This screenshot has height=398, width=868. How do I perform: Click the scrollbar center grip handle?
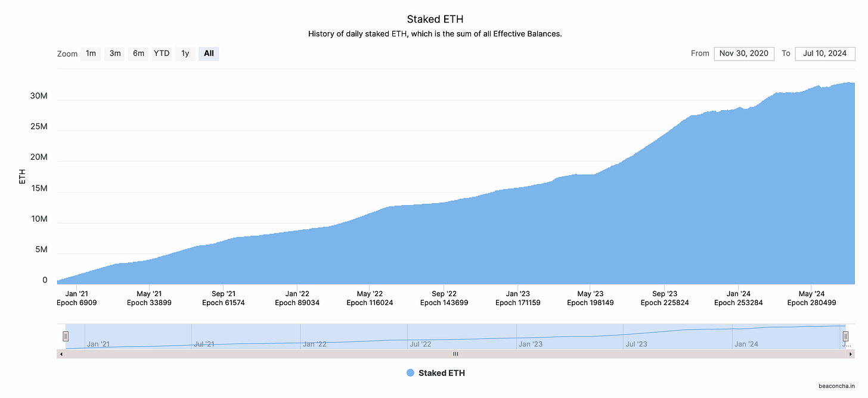(455, 354)
